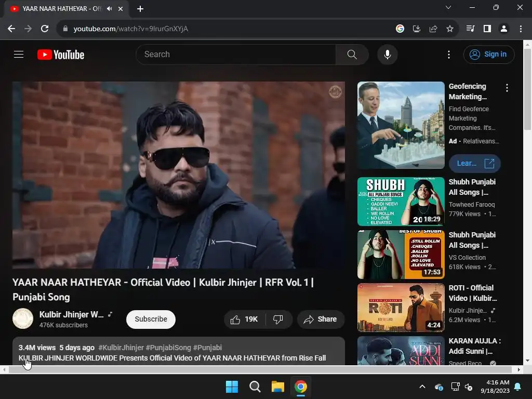Bookmark this page with star icon
The height and width of the screenshot is (399, 532).
(449, 29)
